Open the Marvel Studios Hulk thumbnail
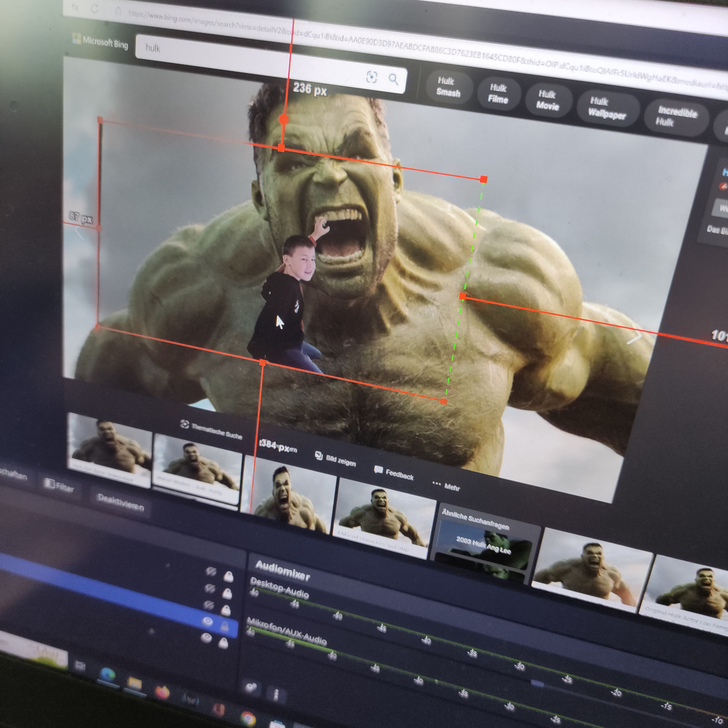This screenshot has width=728, height=728. click(197, 470)
